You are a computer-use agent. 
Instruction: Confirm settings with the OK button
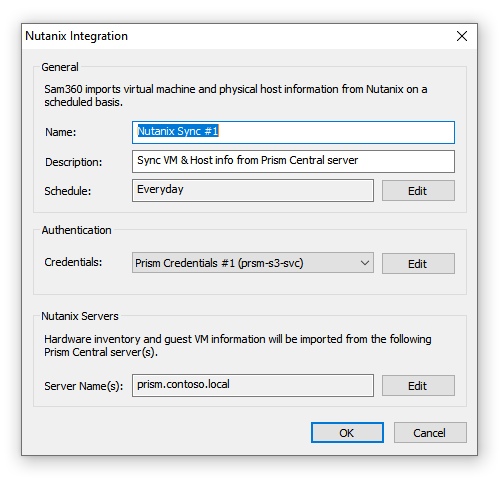tap(347, 433)
